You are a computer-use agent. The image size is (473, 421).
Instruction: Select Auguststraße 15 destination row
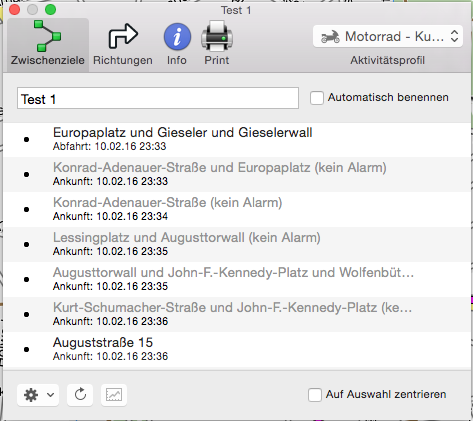click(x=237, y=349)
